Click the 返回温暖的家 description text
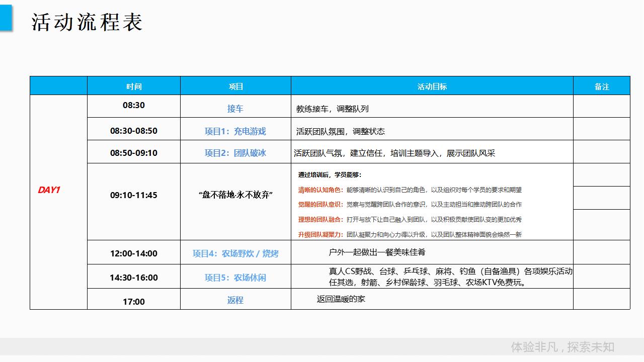 [341, 299]
